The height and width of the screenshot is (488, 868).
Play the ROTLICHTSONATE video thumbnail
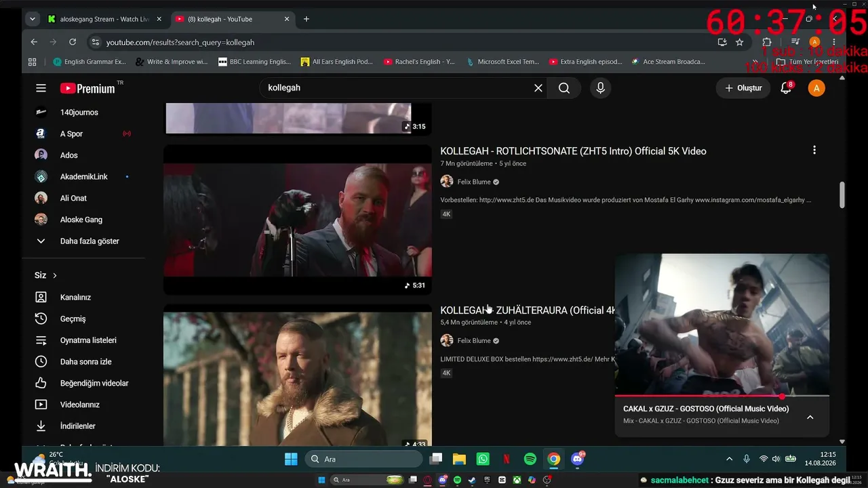298,220
